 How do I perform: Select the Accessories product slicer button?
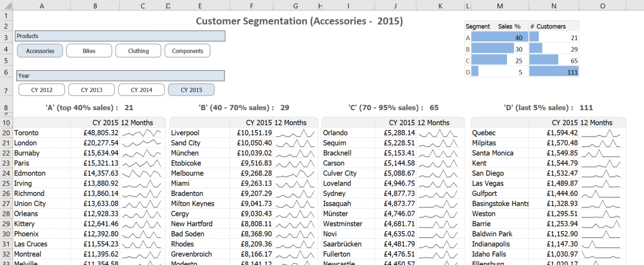[x=40, y=51]
